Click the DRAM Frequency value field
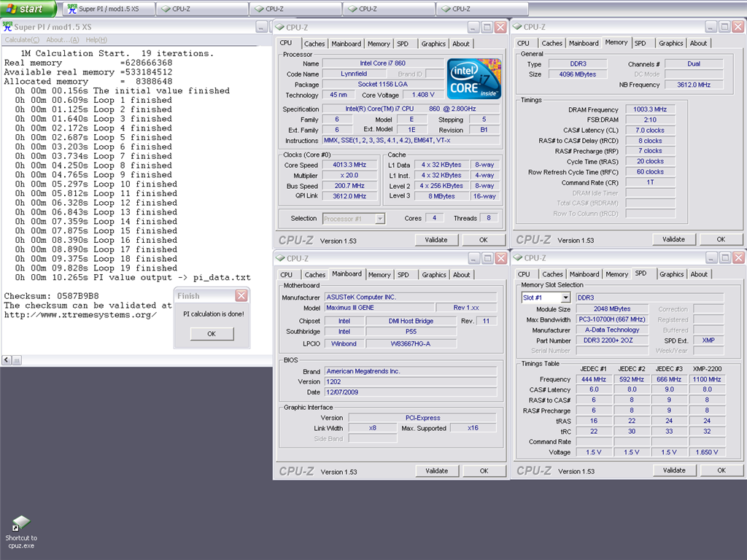The image size is (747, 560). pyautogui.click(x=650, y=109)
